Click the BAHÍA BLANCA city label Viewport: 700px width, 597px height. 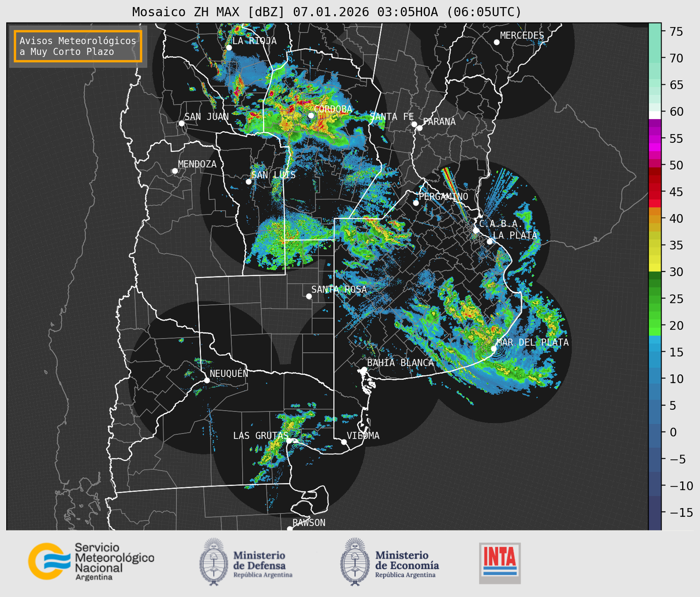pyautogui.click(x=400, y=362)
